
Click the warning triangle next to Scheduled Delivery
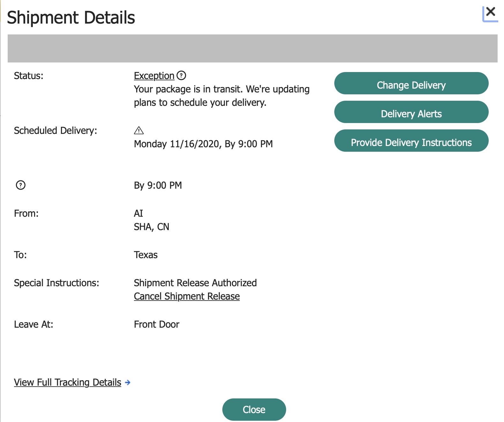139,130
